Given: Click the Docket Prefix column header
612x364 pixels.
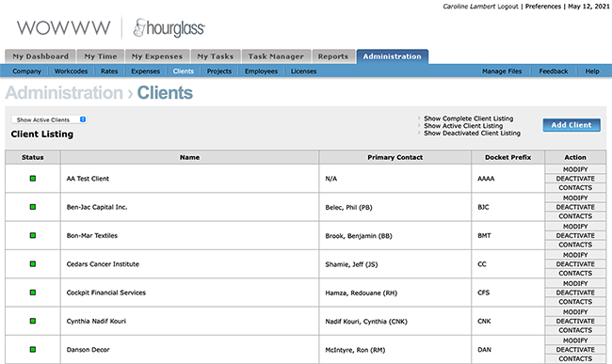Looking at the screenshot, I should [x=507, y=157].
